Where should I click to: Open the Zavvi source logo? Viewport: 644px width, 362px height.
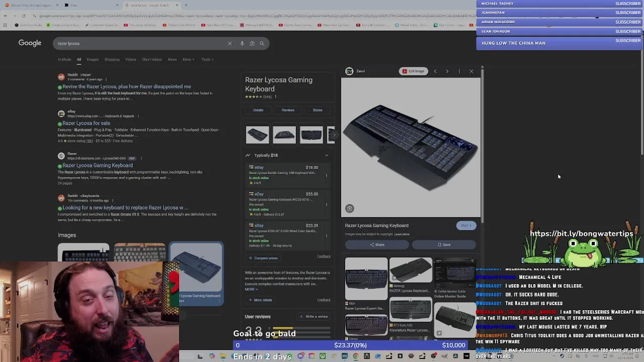349,71
